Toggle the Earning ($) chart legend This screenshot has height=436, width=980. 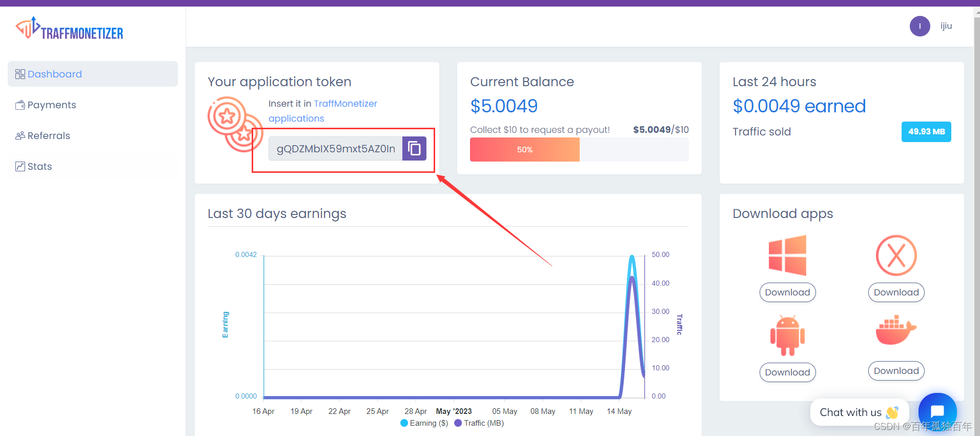pyautogui.click(x=424, y=423)
